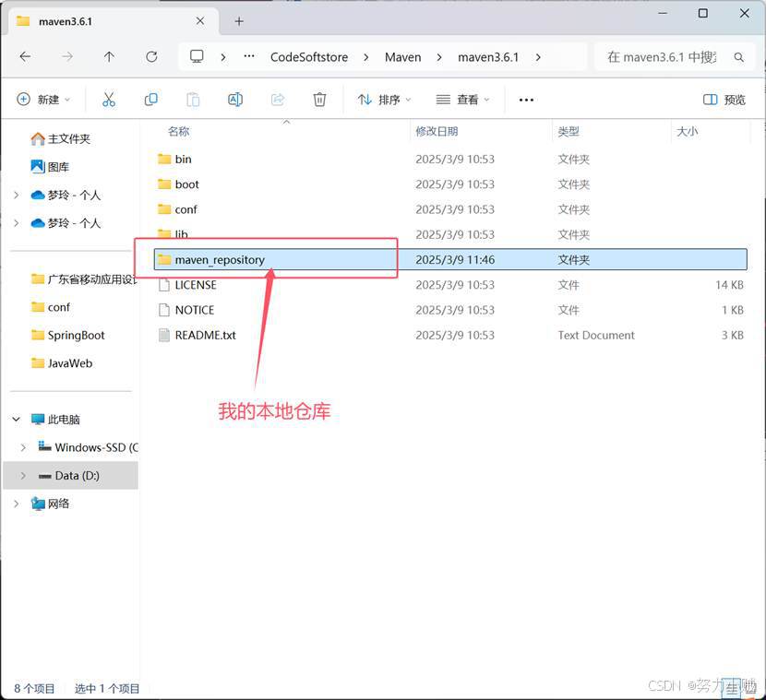Click the search box for maven3.6.1
This screenshot has height=700, width=766.
coord(664,57)
